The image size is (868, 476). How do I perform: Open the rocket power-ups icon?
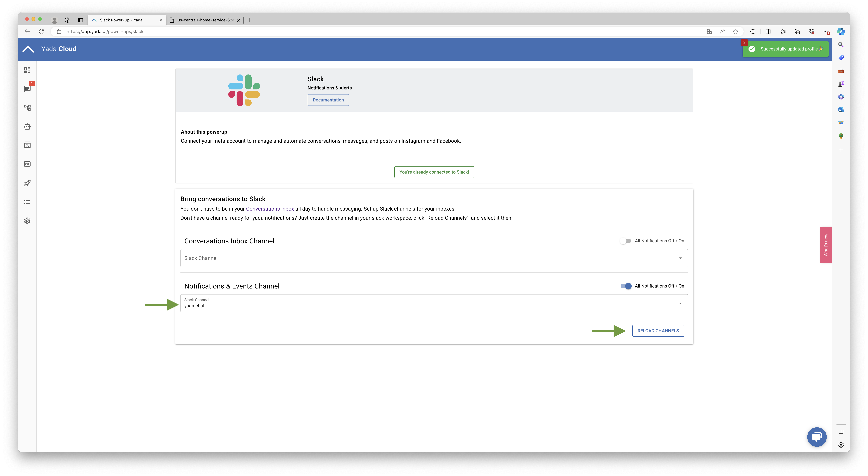pyautogui.click(x=27, y=183)
